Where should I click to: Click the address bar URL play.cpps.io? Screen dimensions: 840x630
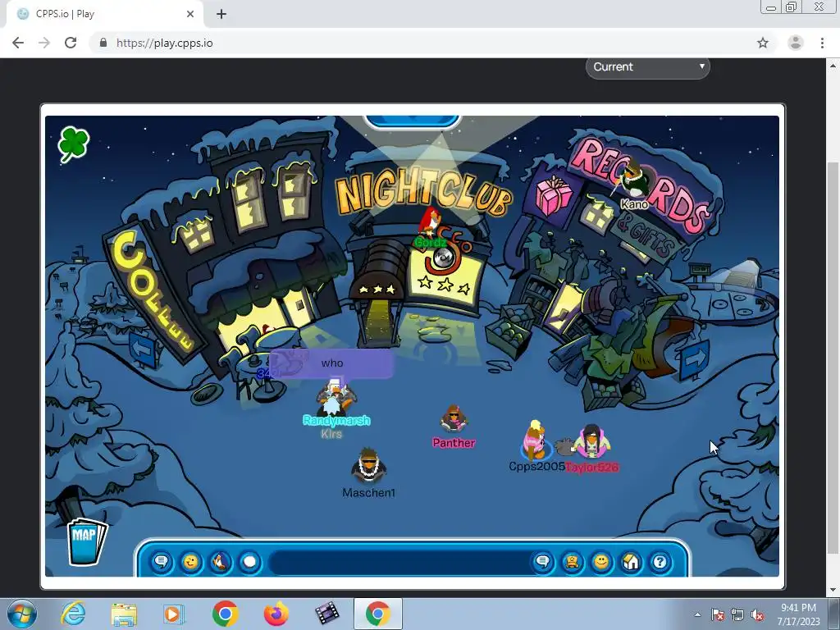164,43
